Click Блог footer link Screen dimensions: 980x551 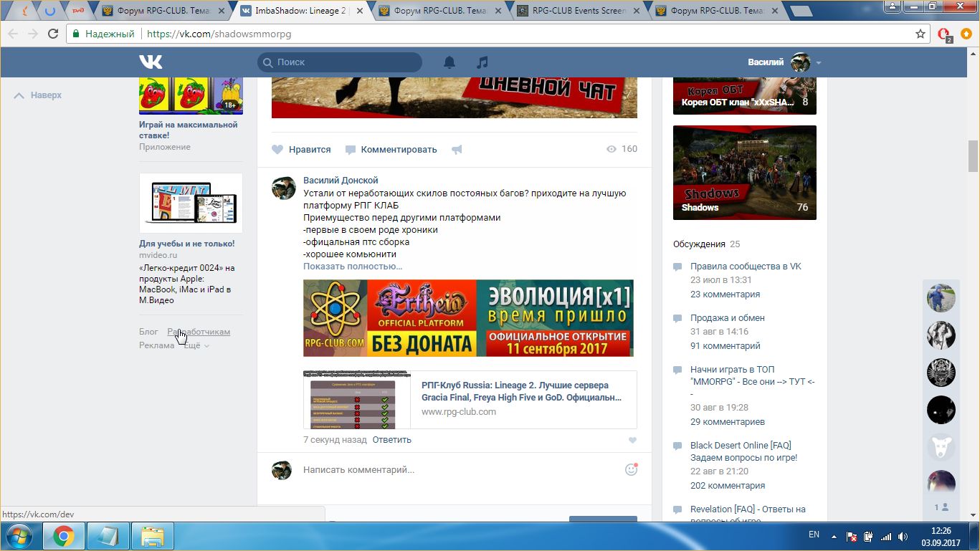[x=148, y=332]
